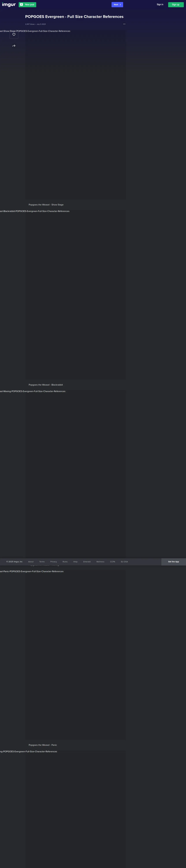Open Emerald footer link

point(87,562)
